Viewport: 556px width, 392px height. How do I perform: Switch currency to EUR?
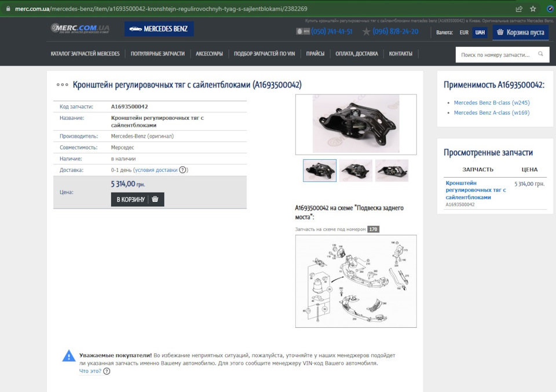coord(464,32)
